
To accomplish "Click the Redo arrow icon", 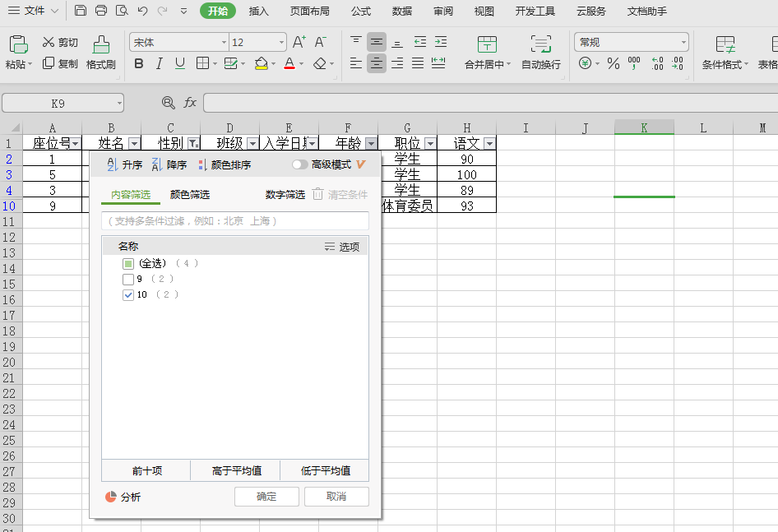I will pyautogui.click(x=162, y=11).
